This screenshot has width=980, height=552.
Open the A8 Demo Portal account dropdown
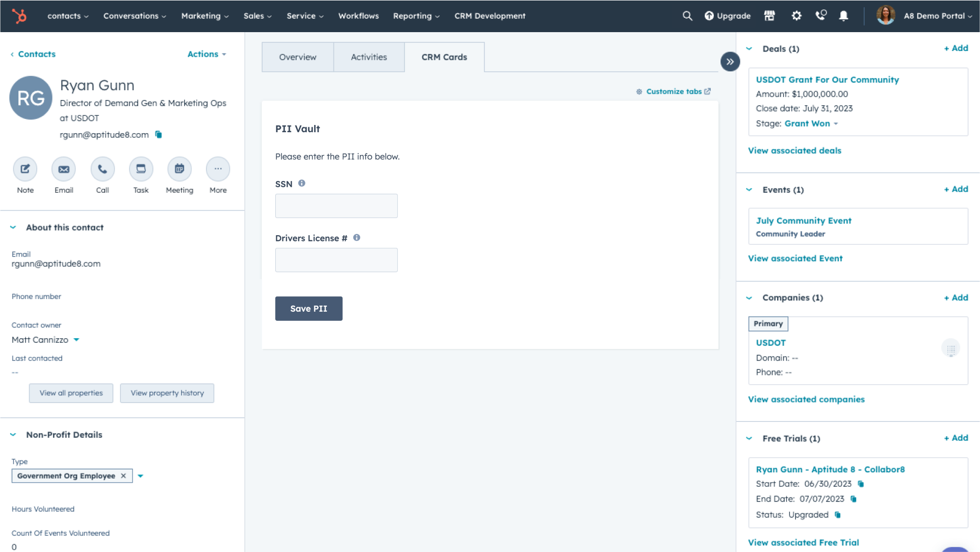[938, 16]
